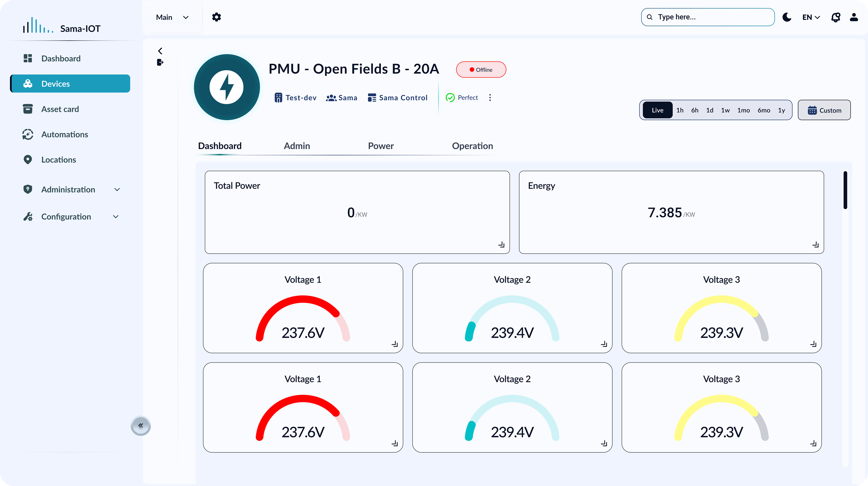The width and height of the screenshot is (868, 486).
Task: Select the 1w time range
Action: (725, 110)
